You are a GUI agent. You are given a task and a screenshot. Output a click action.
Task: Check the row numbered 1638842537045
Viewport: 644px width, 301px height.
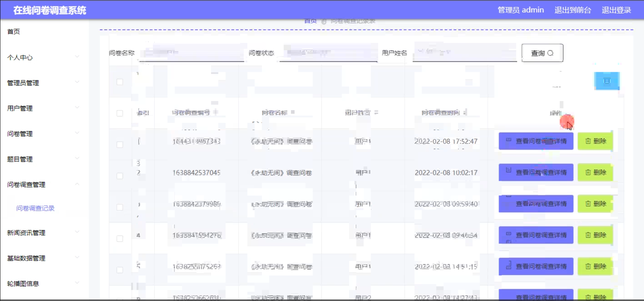tap(120, 176)
